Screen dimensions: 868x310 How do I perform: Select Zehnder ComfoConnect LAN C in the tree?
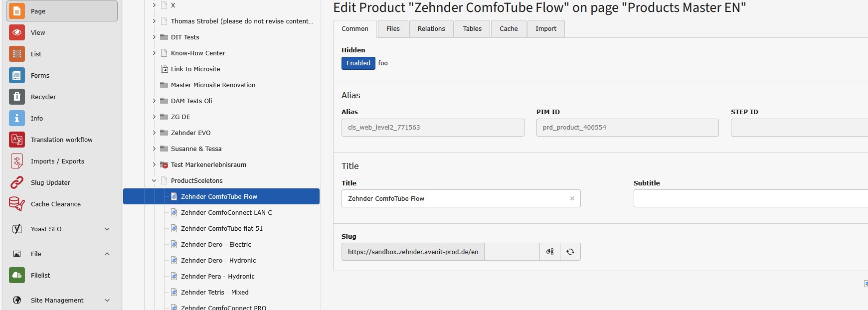(226, 212)
